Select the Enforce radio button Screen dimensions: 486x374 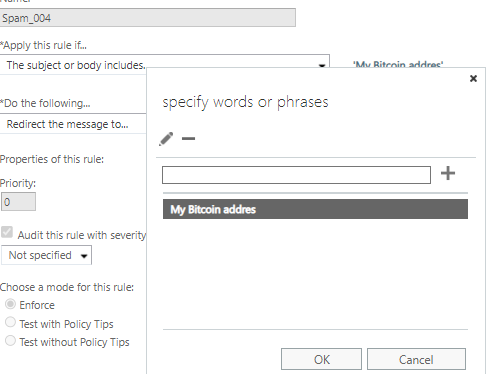click(x=10, y=304)
